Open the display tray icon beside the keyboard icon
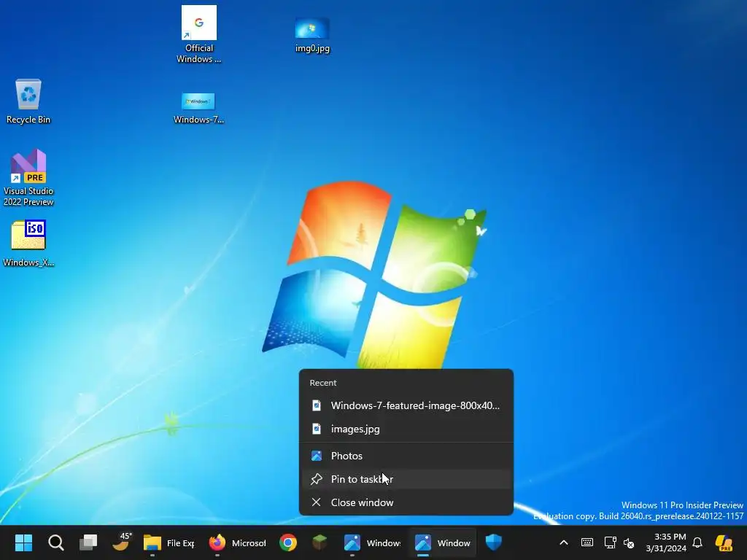The width and height of the screenshot is (747, 560). pyautogui.click(x=611, y=542)
